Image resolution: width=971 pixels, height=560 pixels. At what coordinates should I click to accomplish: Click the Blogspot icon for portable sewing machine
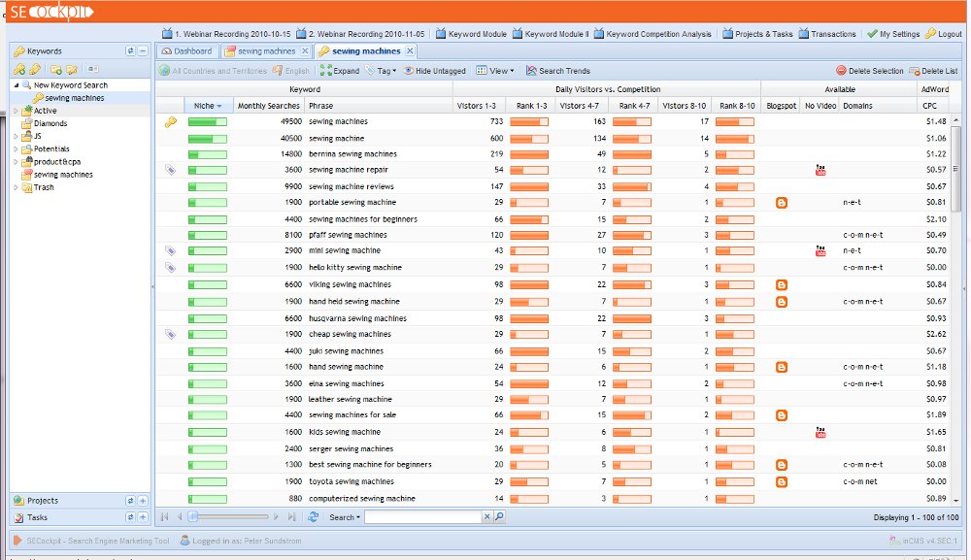pos(782,203)
